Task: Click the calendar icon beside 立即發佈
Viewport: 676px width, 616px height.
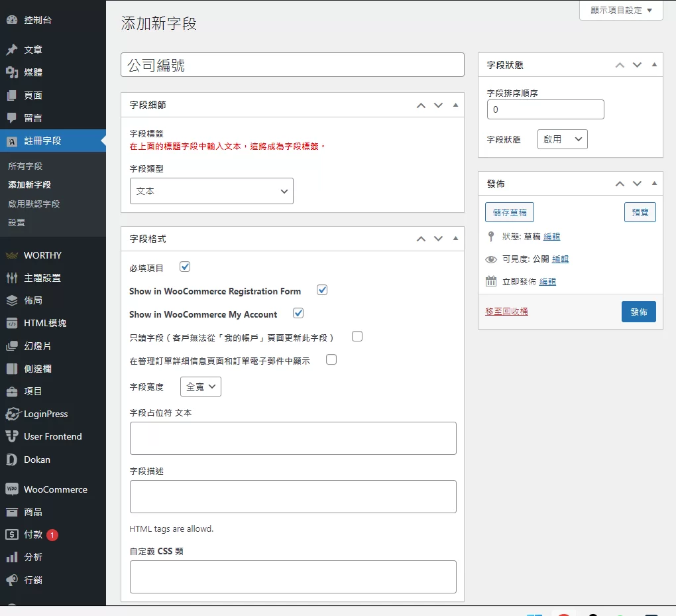Action: pos(491,281)
